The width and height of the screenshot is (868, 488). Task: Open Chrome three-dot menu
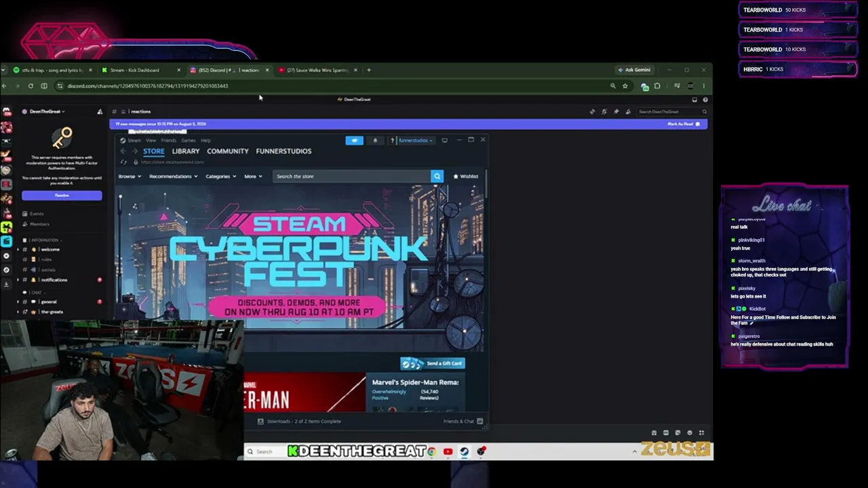pos(704,86)
